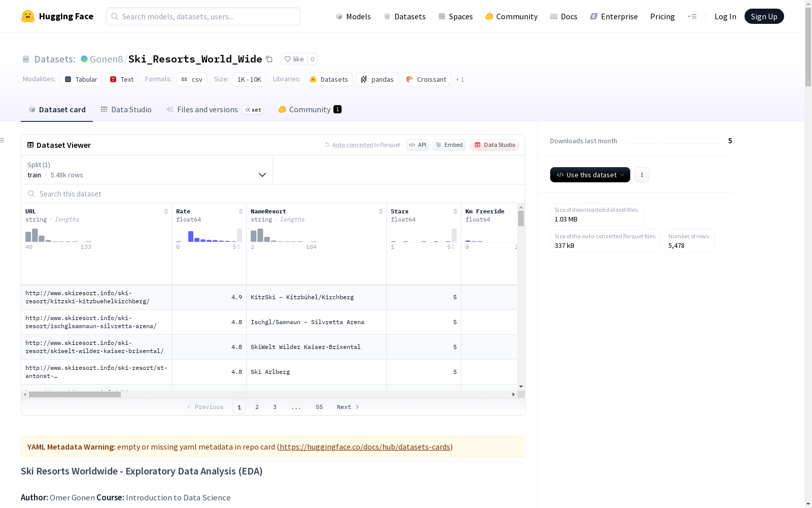Open the three-dot dataset options menu
The height and width of the screenshot is (508, 812).
click(x=642, y=175)
